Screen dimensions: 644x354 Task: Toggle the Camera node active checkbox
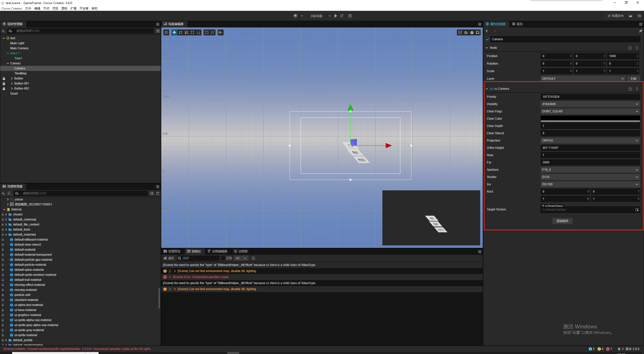tap(488, 39)
